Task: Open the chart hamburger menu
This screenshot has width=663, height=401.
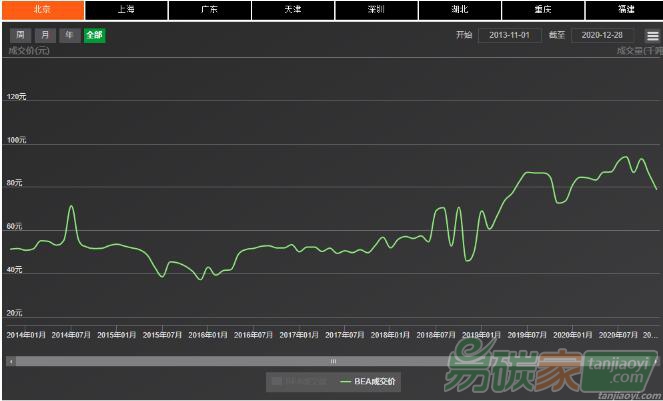Action: pyautogui.click(x=652, y=36)
